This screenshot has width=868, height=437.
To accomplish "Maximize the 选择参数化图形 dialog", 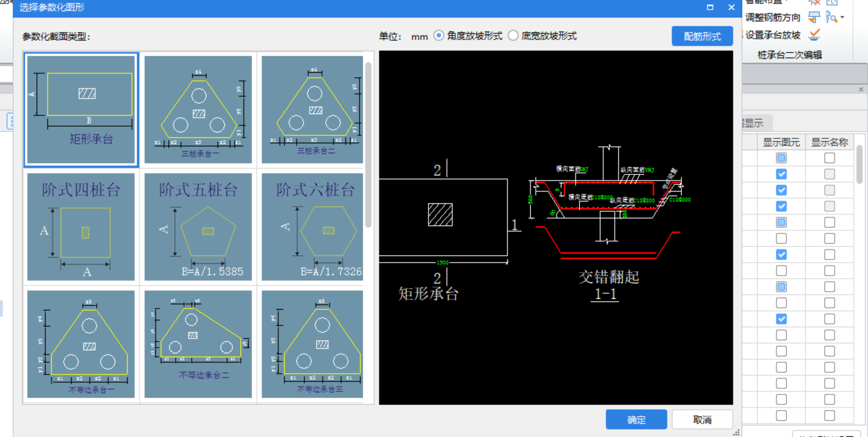I will coord(710,7).
